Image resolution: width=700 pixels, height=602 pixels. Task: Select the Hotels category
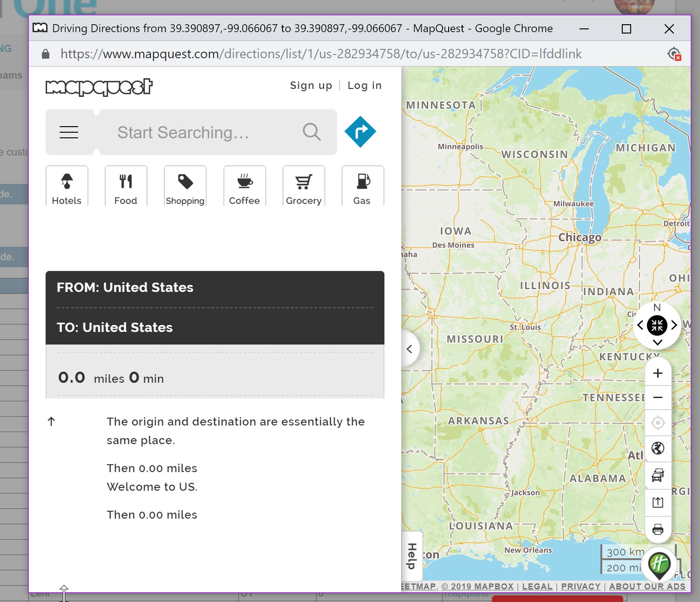point(67,186)
